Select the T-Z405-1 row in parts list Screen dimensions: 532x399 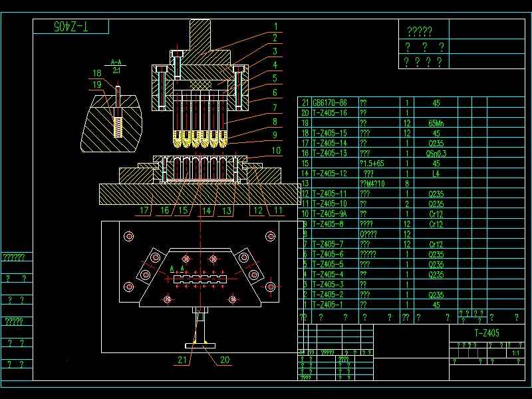pyautogui.click(x=329, y=305)
